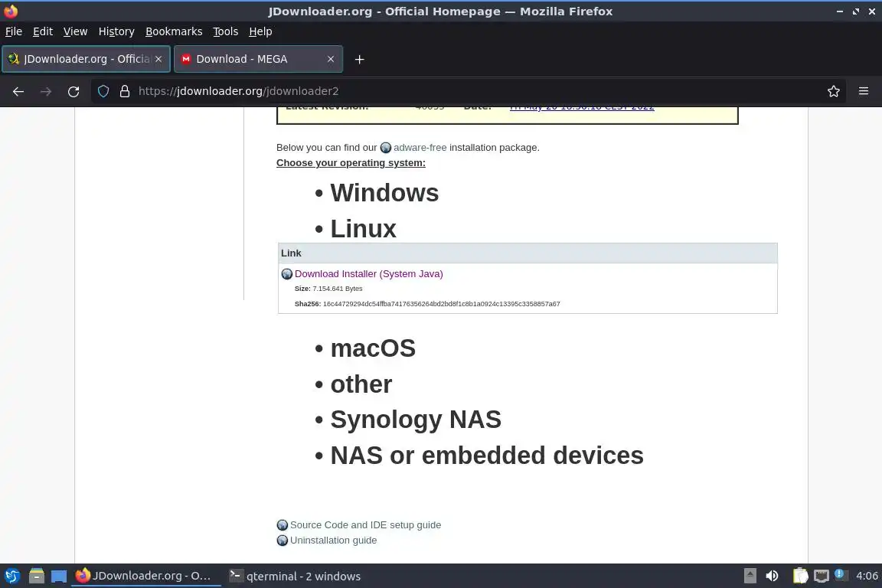
Task: Open a new tab
Action: [359, 59]
